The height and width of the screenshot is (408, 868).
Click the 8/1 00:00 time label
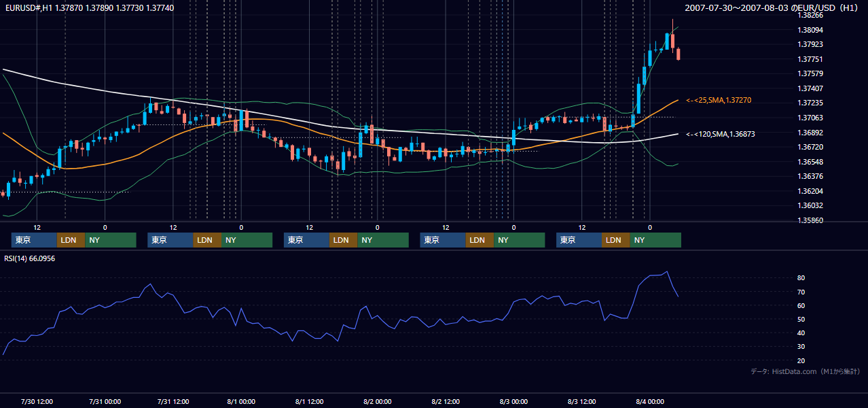click(241, 401)
